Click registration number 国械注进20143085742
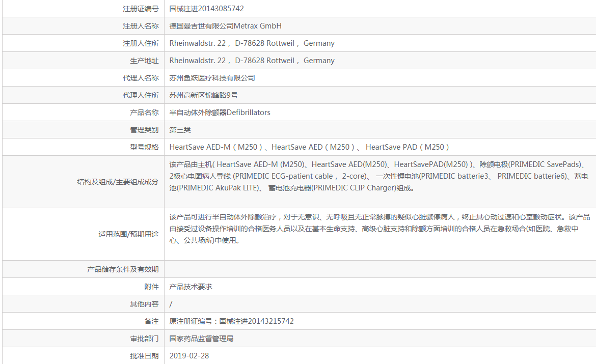The image size is (596, 364). coord(206,9)
